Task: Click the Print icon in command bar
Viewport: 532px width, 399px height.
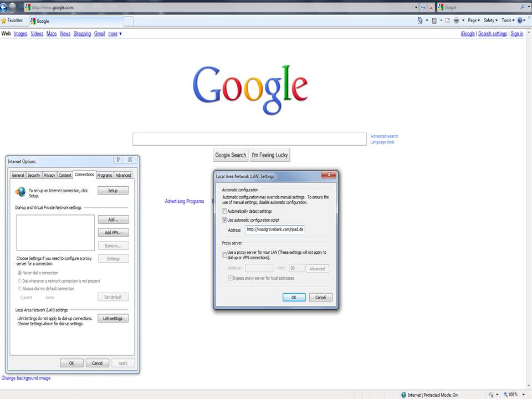Action: point(456,21)
